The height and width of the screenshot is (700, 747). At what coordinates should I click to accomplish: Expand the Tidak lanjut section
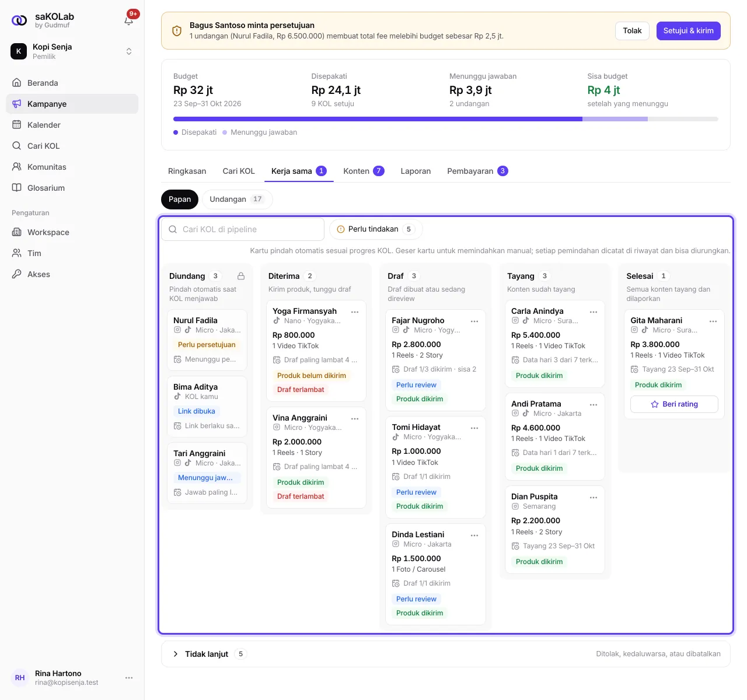pos(445,654)
